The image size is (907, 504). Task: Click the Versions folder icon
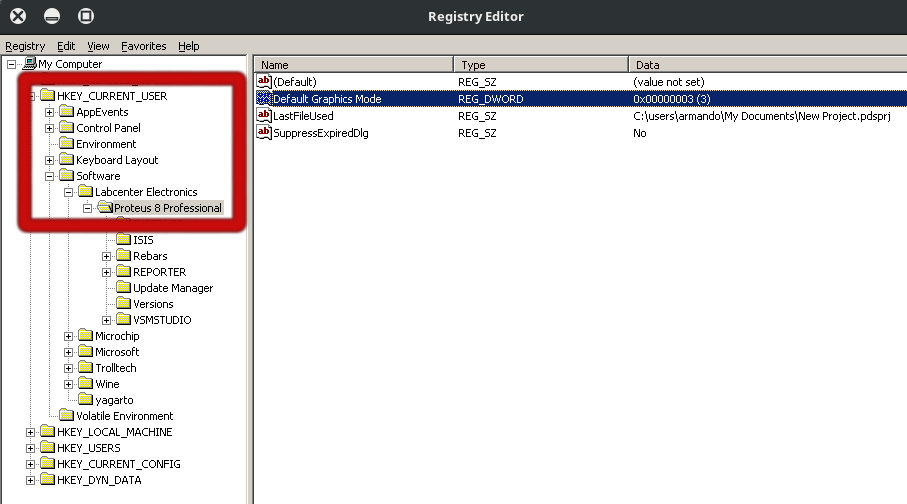point(123,303)
